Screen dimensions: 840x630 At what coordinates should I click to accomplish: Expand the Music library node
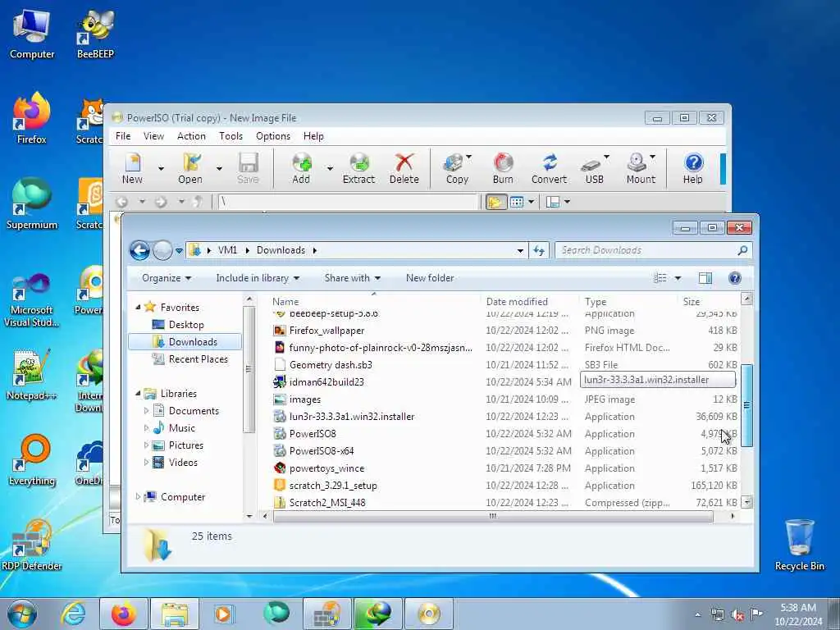(146, 428)
